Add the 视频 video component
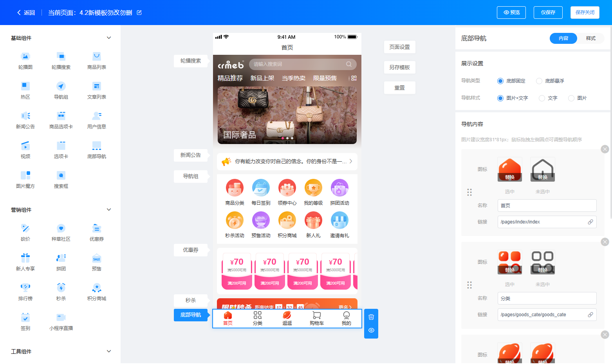Screen dimensions: 612x364 [25, 150]
